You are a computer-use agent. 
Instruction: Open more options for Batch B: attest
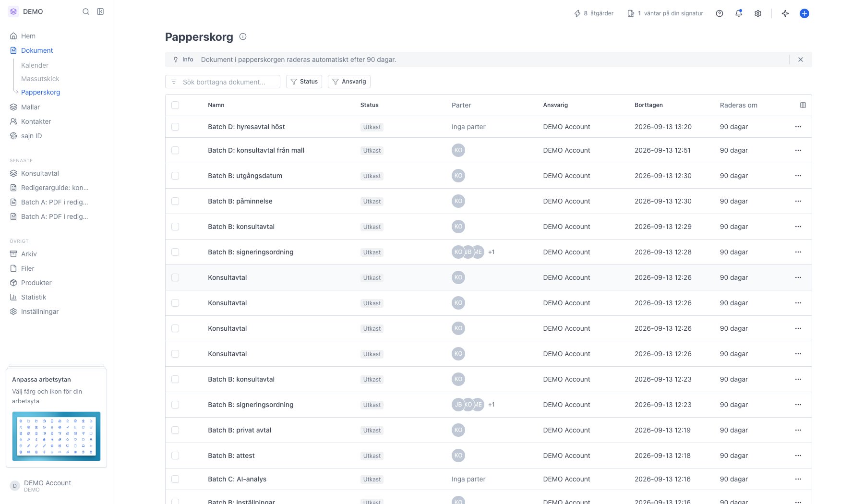798,456
